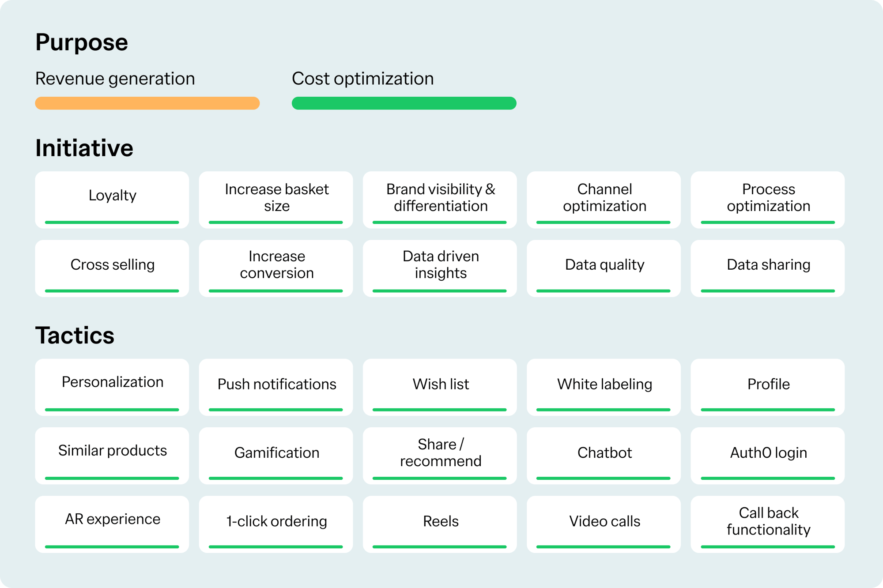
Task: Click the Cross selling card
Action: (x=112, y=268)
